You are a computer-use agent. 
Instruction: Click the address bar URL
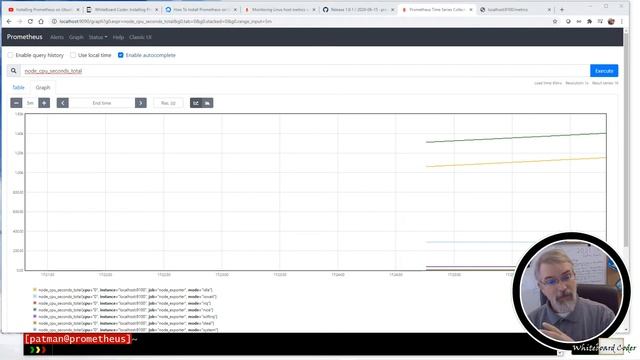coord(165,21)
